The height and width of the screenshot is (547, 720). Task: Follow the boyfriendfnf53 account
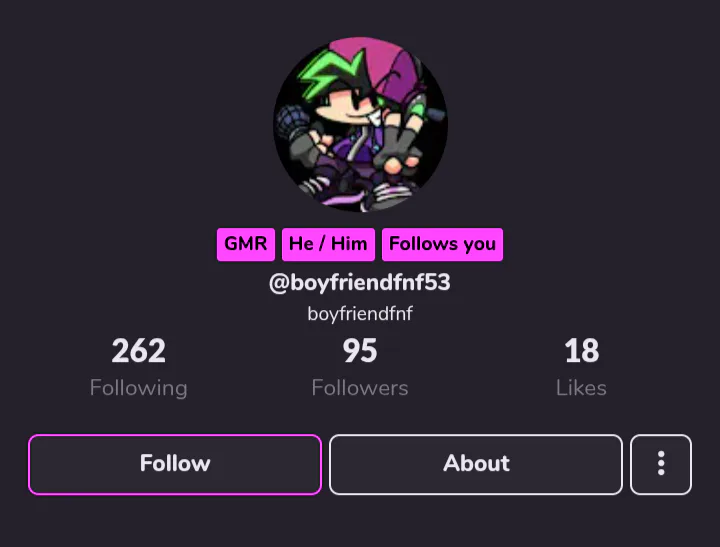tap(175, 464)
